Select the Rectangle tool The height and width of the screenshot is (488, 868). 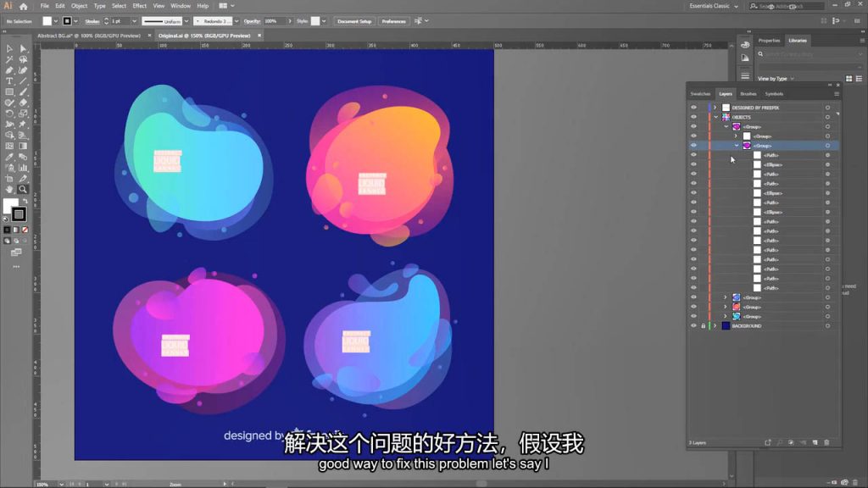9,91
